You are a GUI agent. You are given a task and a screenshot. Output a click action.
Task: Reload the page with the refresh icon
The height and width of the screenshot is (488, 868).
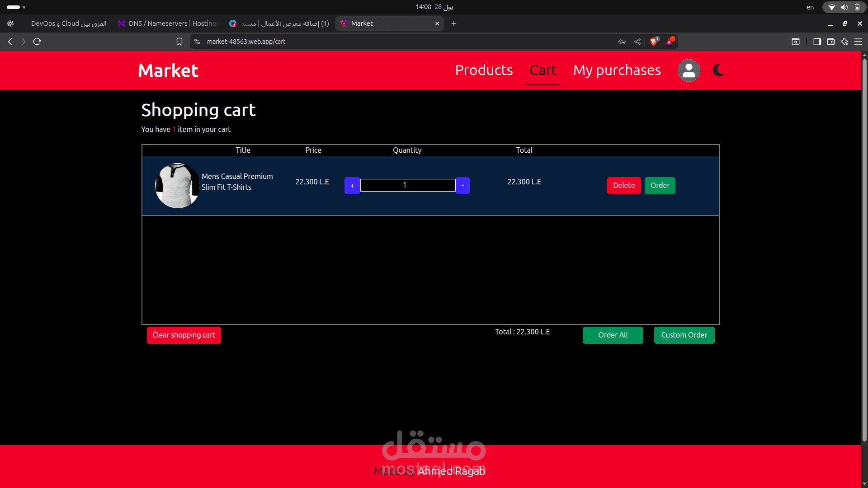click(37, 42)
